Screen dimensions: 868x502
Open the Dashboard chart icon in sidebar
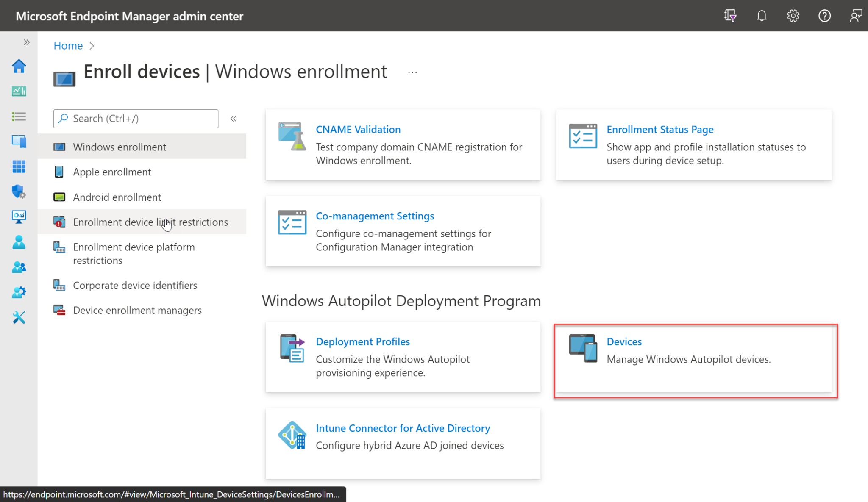[x=19, y=91]
